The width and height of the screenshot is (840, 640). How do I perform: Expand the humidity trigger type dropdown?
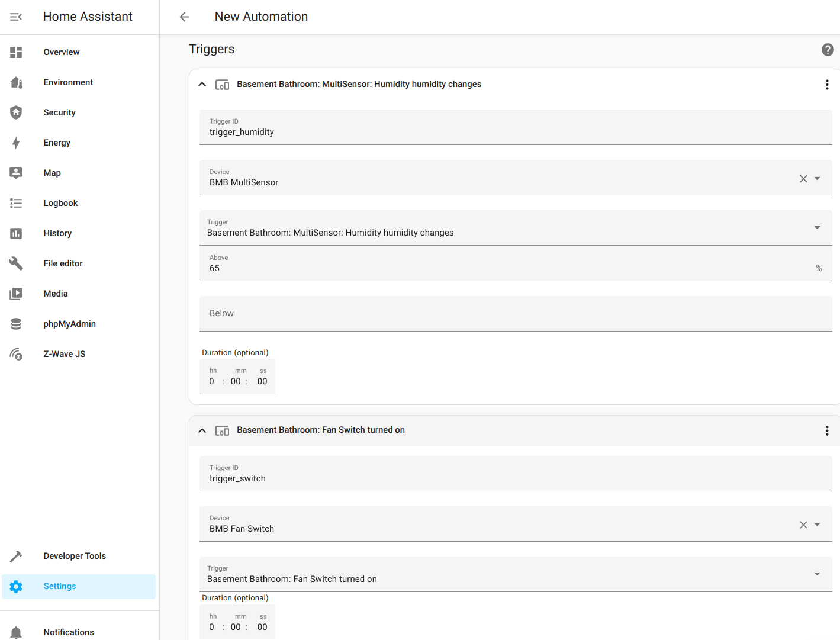click(818, 228)
